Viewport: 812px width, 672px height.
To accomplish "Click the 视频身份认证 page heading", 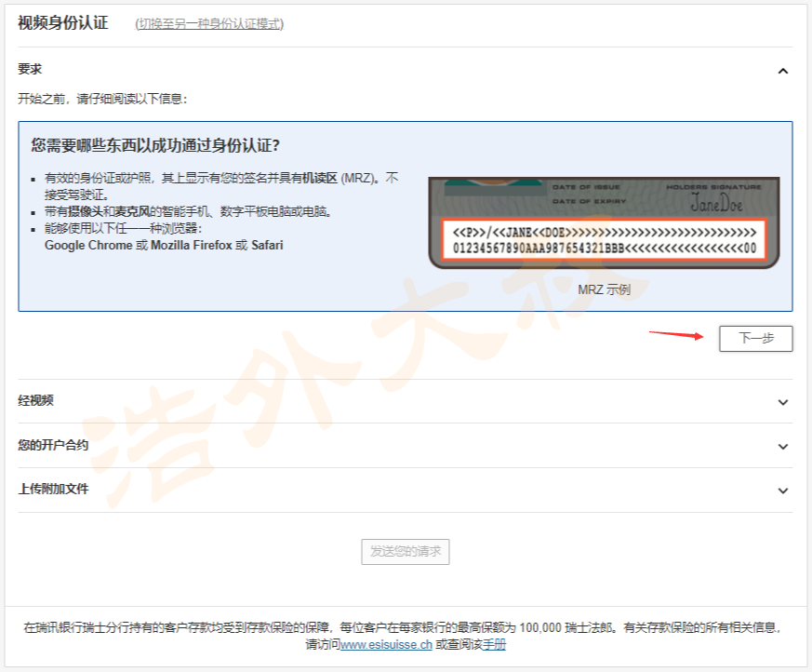I will pyautogui.click(x=63, y=22).
